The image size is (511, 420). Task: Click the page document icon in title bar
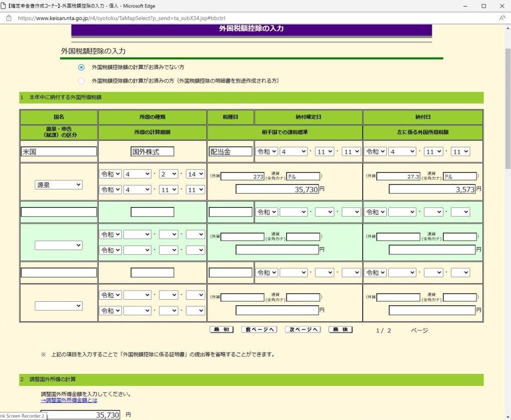pos(4,6)
